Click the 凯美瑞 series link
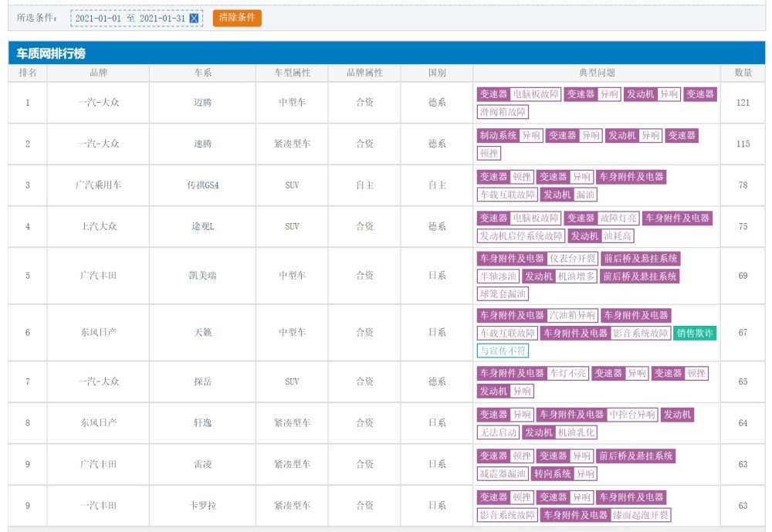The image size is (772, 532). tap(202, 276)
